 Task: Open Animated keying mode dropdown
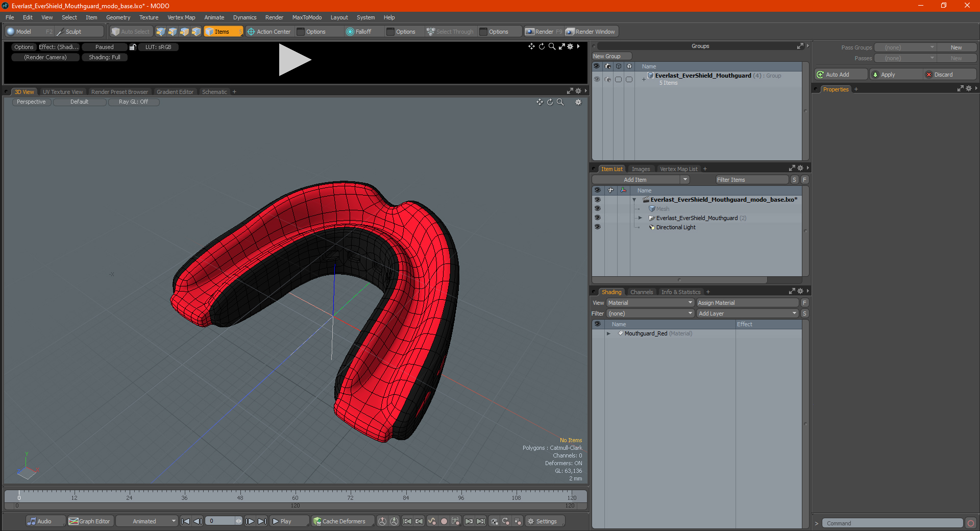(146, 521)
